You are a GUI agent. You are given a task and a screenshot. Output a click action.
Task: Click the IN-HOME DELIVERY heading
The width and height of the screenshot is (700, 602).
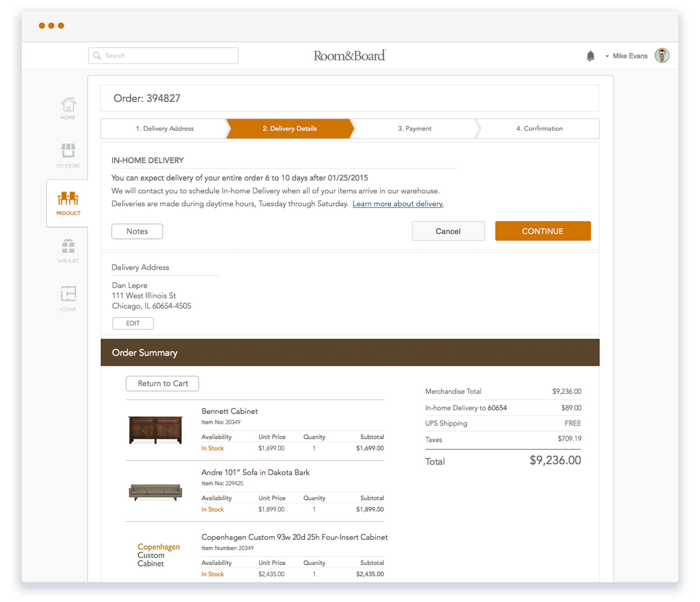[x=148, y=161]
